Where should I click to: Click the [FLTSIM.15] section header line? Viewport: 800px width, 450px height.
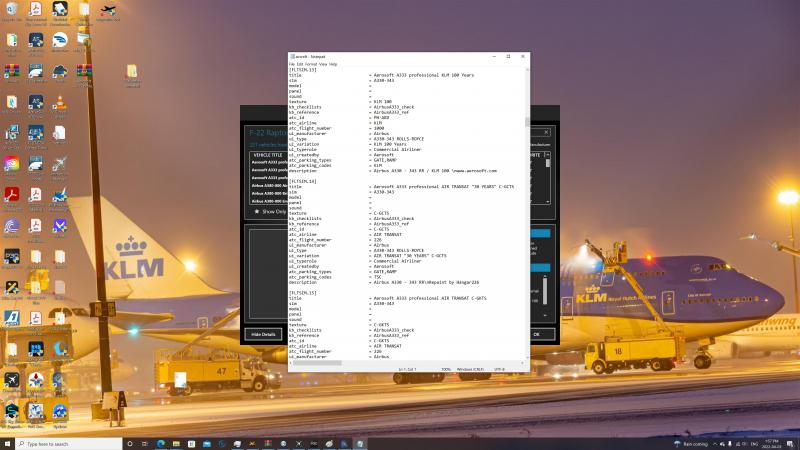point(303,293)
